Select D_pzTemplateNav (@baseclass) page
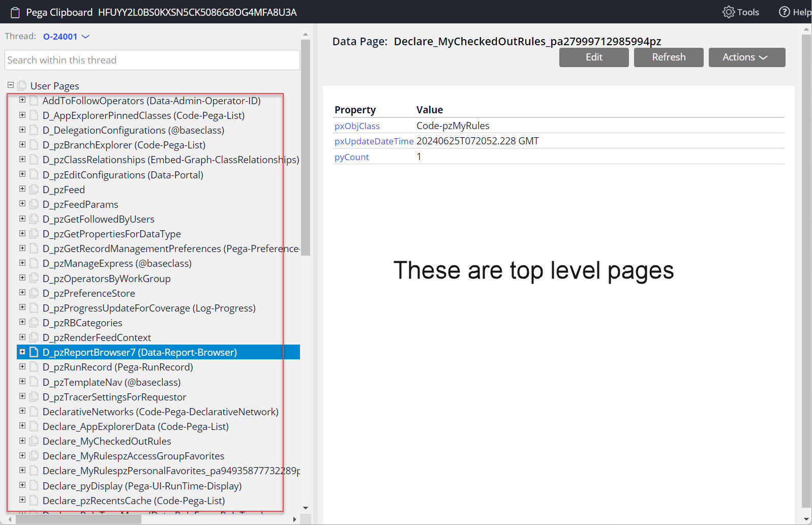 click(x=111, y=382)
